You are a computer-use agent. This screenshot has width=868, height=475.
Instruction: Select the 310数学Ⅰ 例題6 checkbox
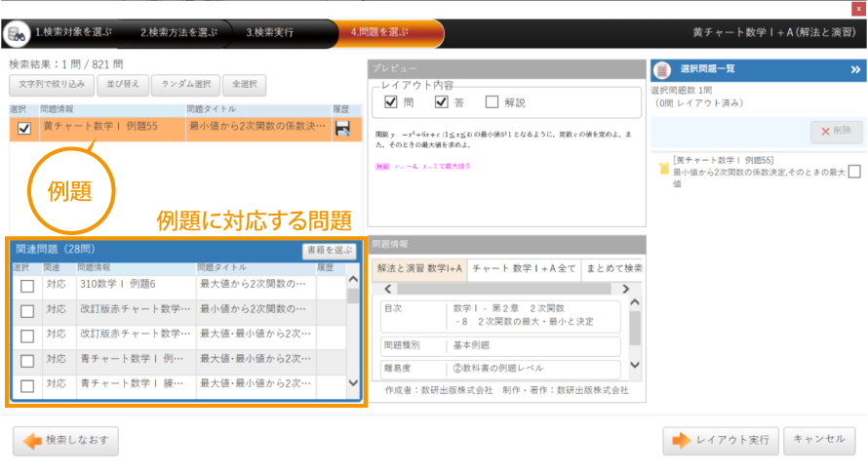click(x=27, y=286)
